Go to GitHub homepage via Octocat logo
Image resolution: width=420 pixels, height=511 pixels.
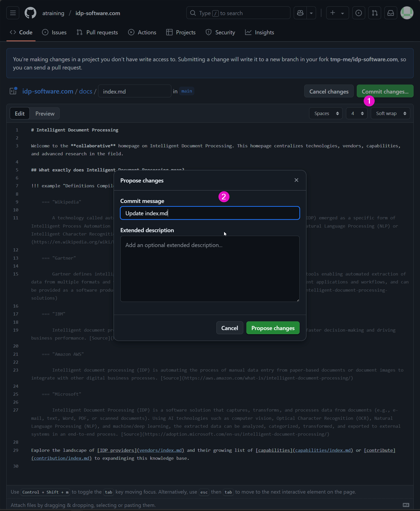[30, 13]
